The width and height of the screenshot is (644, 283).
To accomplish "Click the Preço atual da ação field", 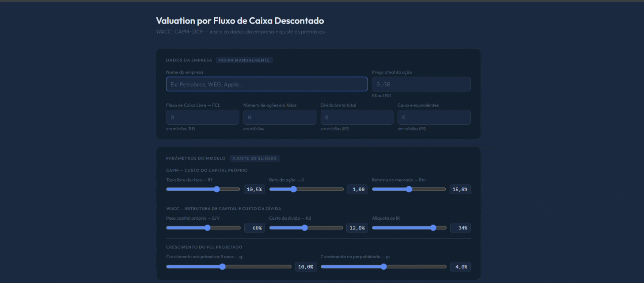I will (421, 84).
